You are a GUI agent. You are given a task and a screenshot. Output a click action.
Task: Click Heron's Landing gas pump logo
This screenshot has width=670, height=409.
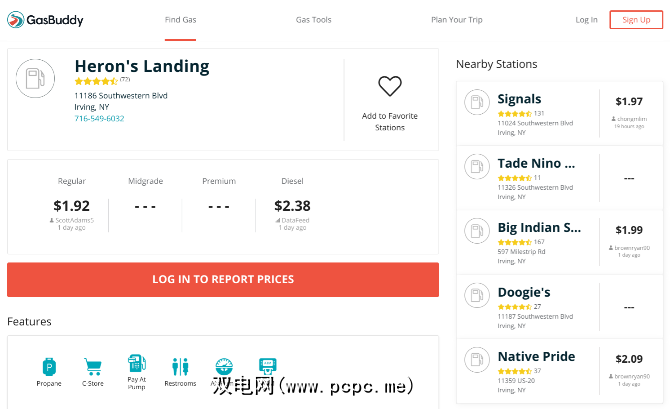pyautogui.click(x=36, y=79)
